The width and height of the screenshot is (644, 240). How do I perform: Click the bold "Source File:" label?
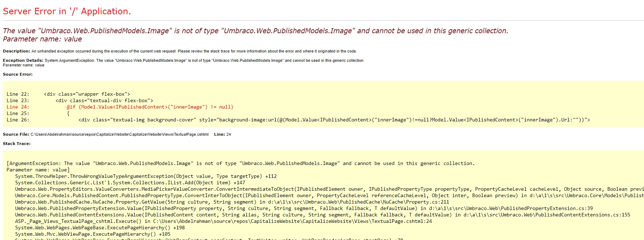pyautogui.click(x=16, y=134)
